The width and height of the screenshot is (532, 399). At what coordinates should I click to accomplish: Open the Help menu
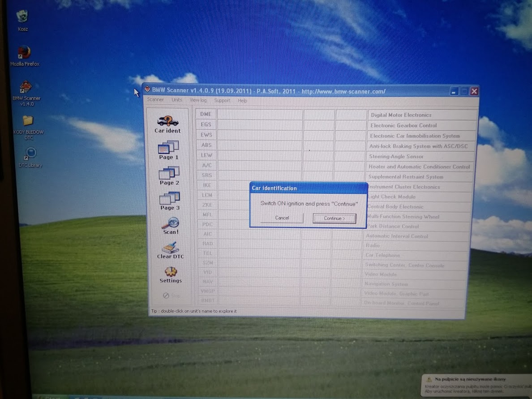242,101
